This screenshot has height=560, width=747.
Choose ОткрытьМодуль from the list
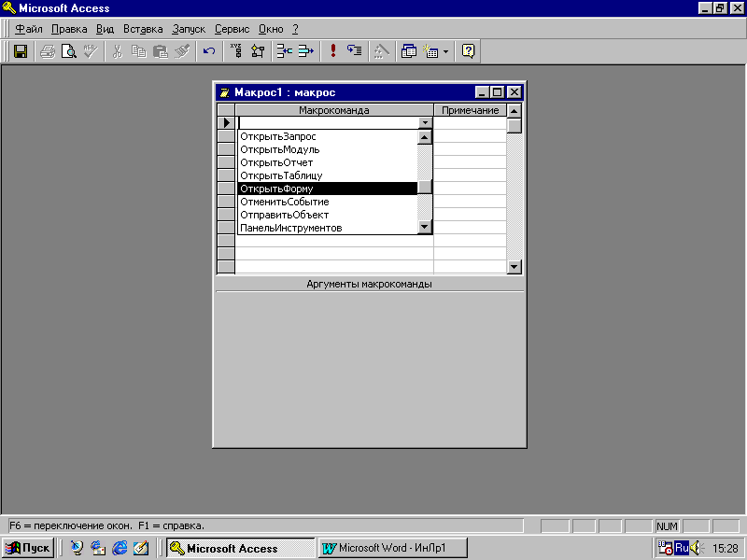click(328, 149)
